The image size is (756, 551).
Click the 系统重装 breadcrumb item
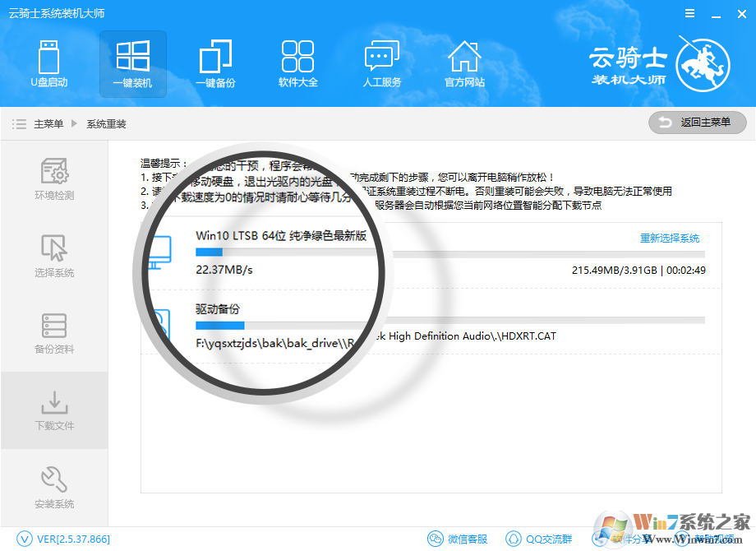[106, 123]
